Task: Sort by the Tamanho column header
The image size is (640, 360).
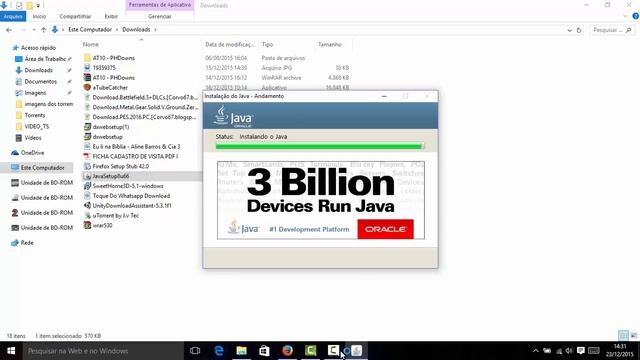Action: click(330, 44)
